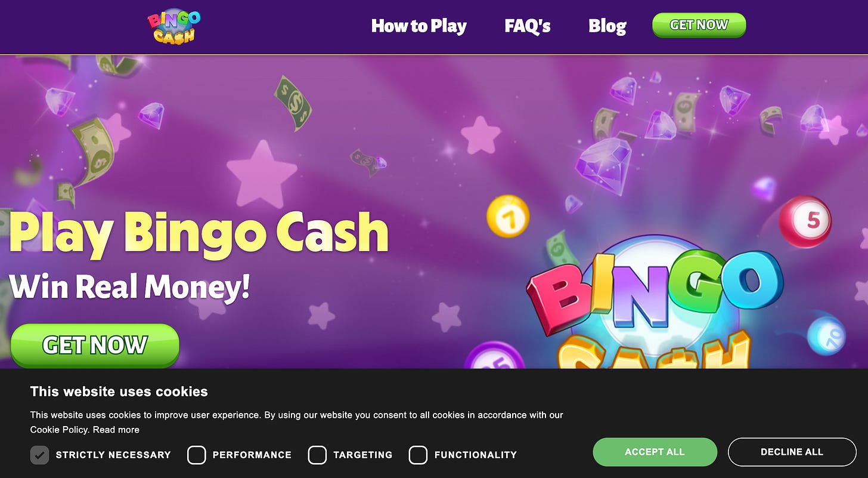Decline all cookies

point(792,452)
